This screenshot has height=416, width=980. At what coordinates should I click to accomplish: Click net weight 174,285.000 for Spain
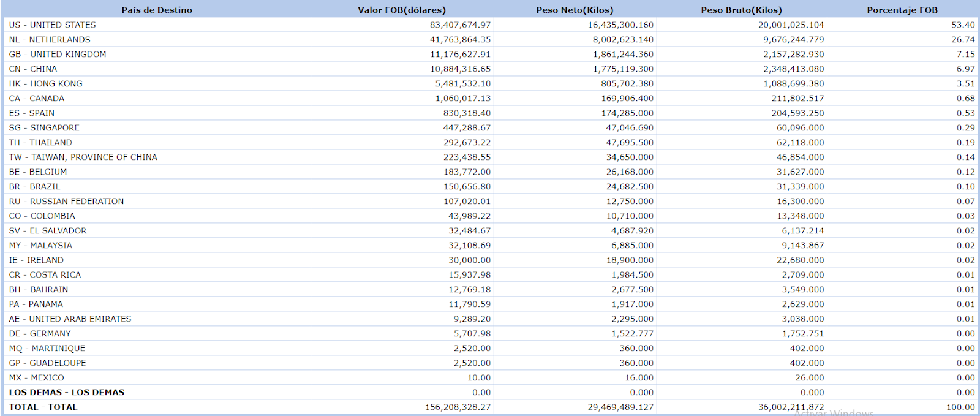pyautogui.click(x=627, y=113)
